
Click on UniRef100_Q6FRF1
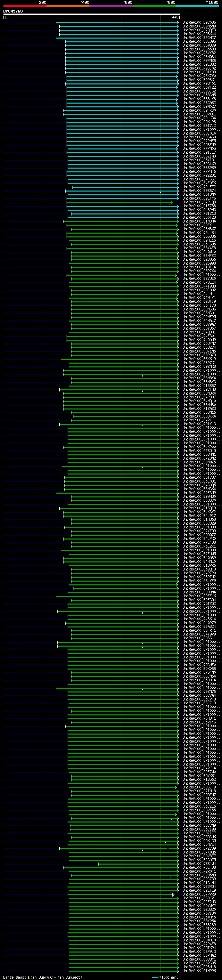(x=199, y=630)
